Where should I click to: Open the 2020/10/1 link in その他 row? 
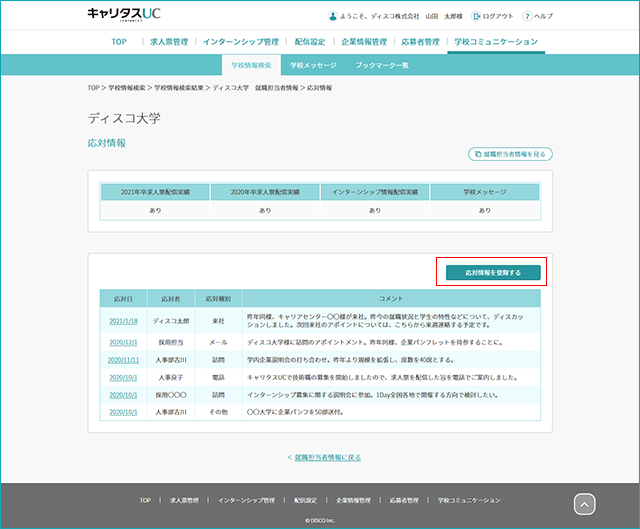[x=123, y=412]
